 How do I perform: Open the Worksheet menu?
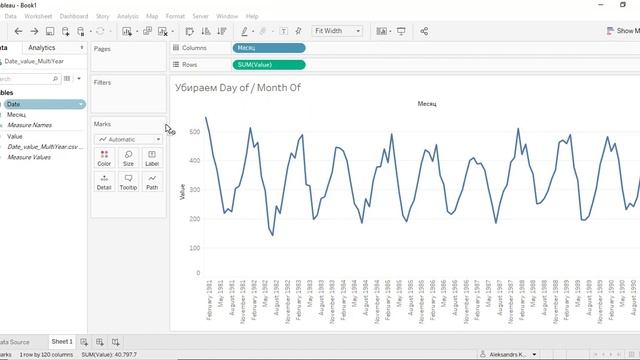coord(38,16)
